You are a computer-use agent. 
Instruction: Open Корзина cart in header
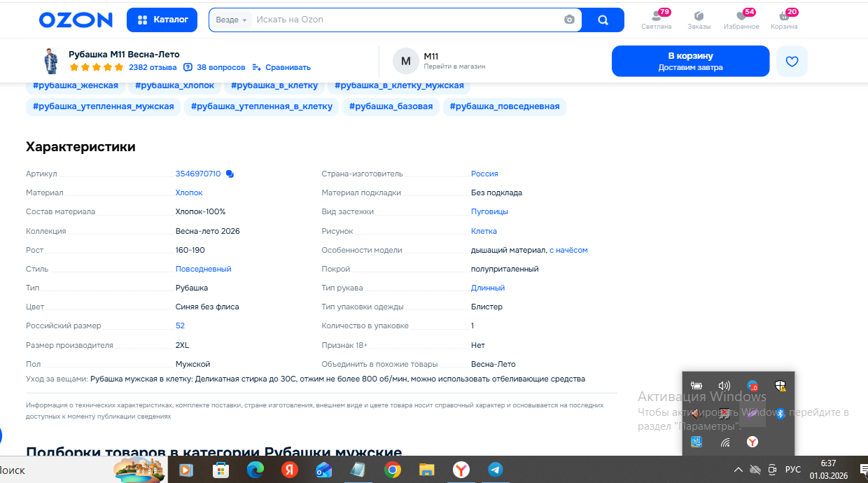coord(784,20)
